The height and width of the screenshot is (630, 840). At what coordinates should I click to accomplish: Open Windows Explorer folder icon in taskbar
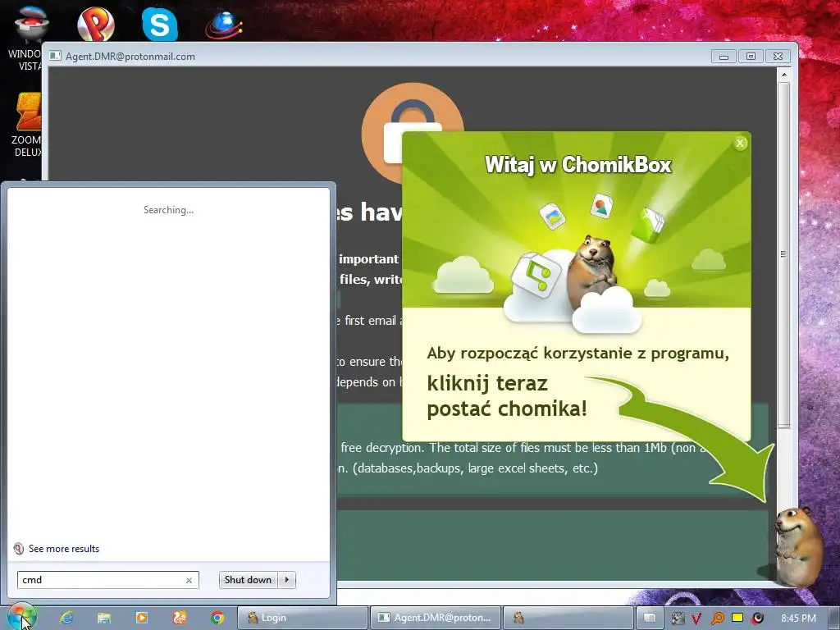pos(104,618)
